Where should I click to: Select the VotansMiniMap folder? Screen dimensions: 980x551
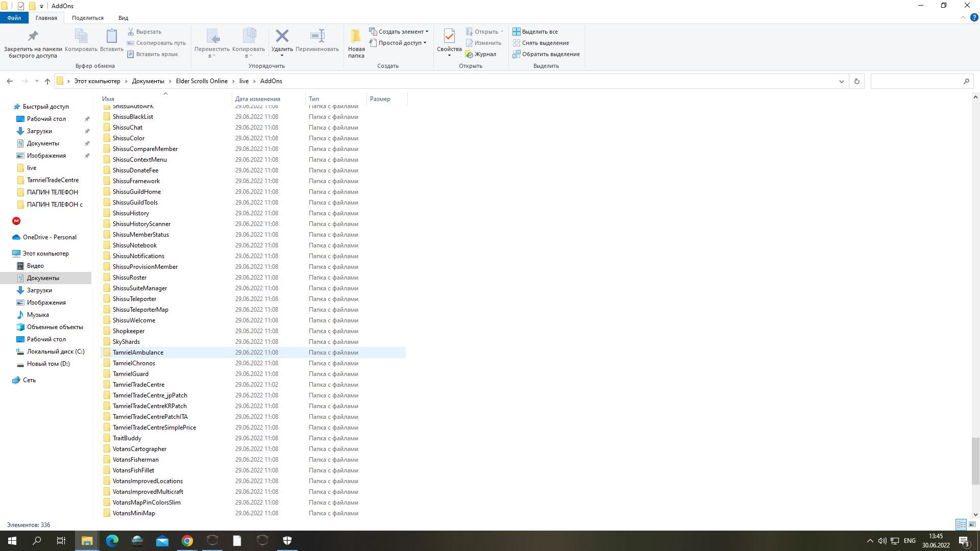254,513
